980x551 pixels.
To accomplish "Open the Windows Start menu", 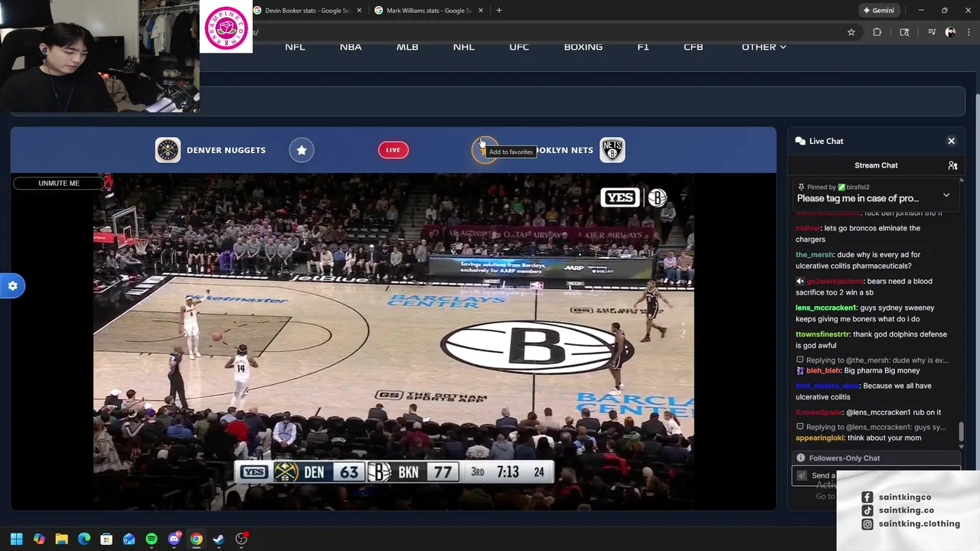I will point(16,539).
